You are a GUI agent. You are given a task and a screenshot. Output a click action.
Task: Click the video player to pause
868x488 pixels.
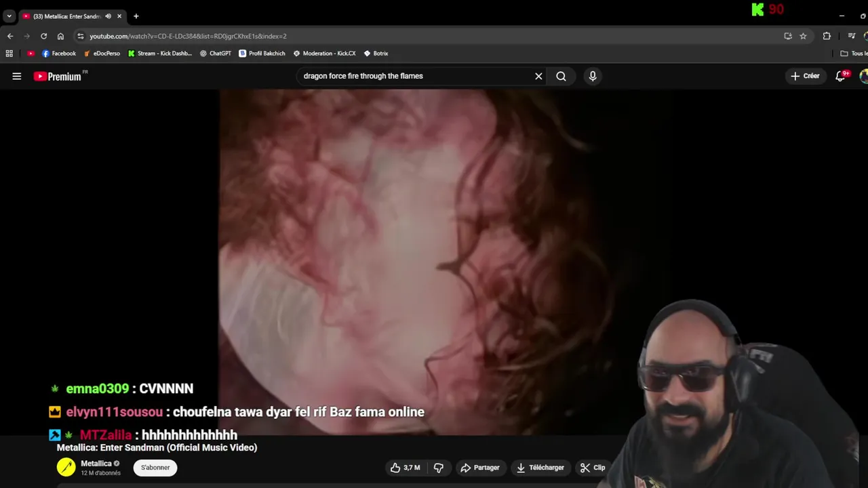pyautogui.click(x=434, y=262)
